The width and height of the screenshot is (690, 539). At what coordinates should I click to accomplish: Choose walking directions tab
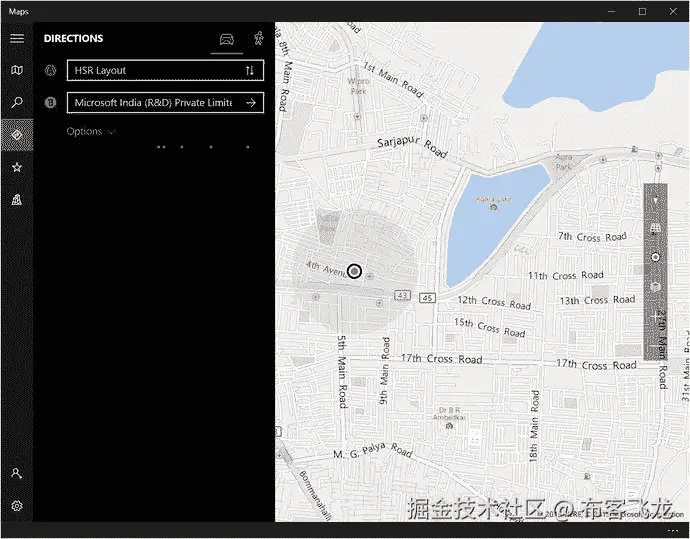259,39
